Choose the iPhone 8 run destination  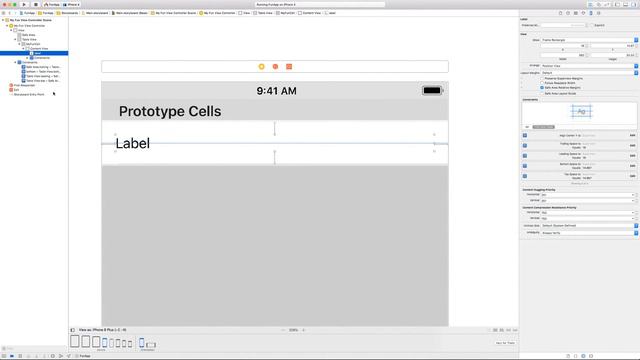[x=71, y=4]
